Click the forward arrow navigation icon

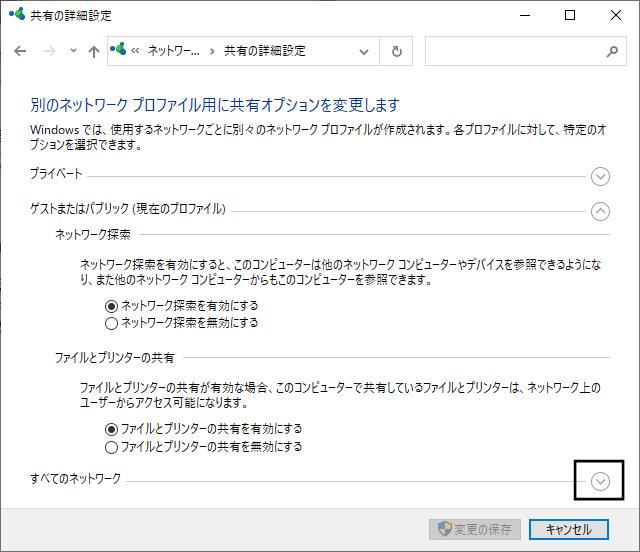[49, 51]
